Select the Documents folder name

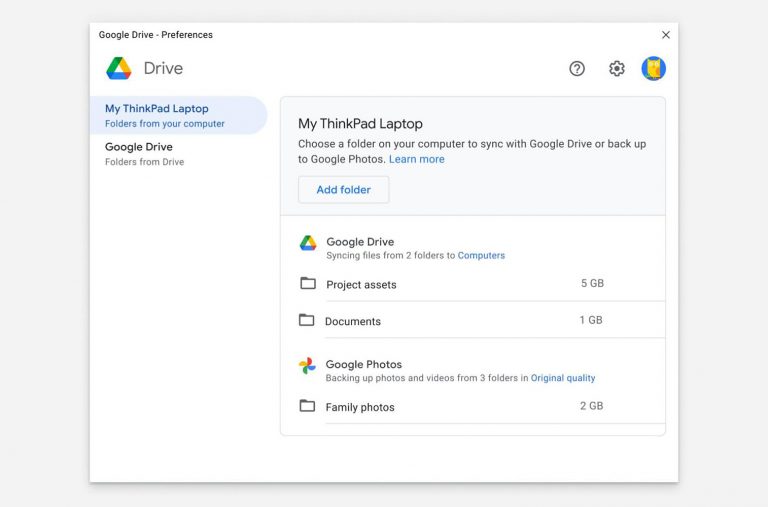(x=353, y=322)
